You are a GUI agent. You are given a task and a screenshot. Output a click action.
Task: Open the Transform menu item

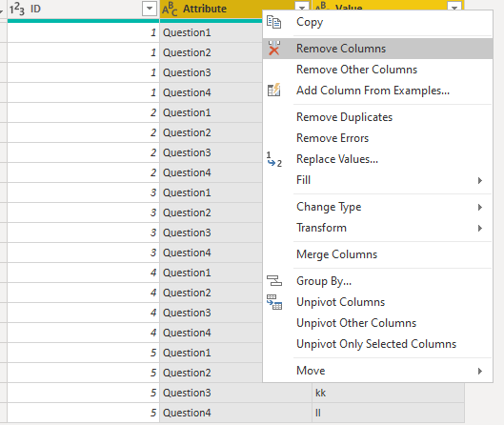[377, 228]
